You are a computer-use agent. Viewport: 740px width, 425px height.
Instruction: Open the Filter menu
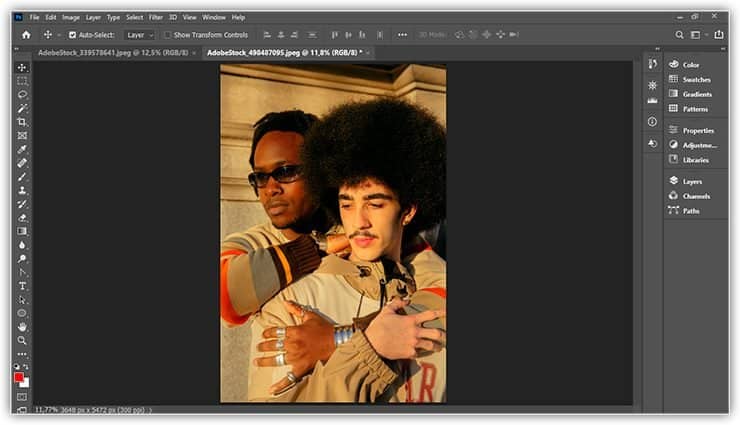[x=156, y=17]
